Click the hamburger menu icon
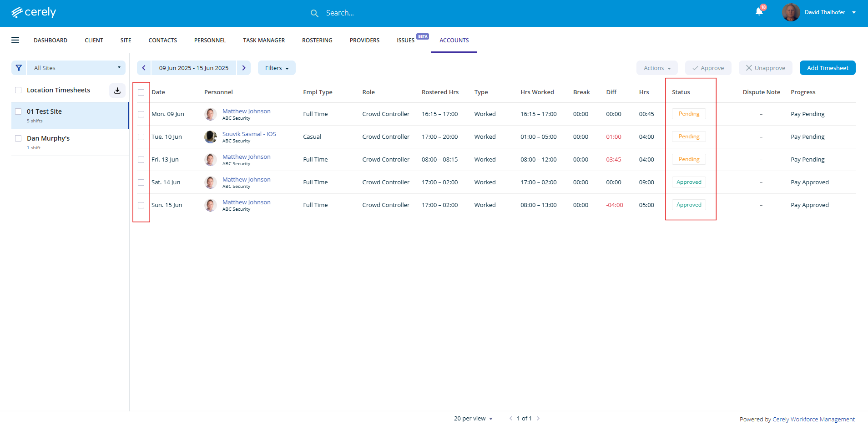 (x=15, y=40)
